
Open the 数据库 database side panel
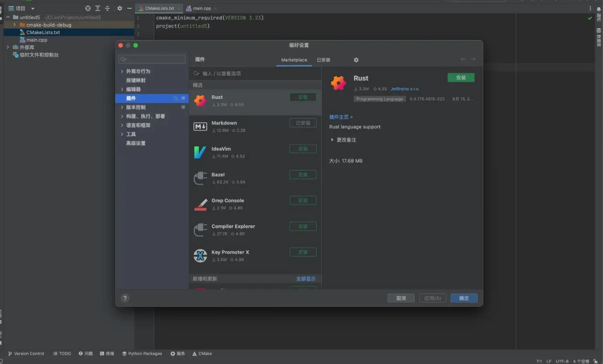pyautogui.click(x=598, y=38)
